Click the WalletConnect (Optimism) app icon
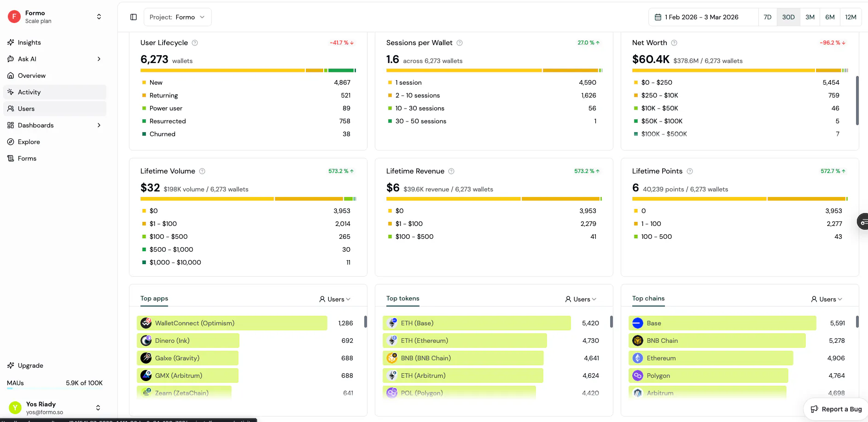 click(146, 323)
